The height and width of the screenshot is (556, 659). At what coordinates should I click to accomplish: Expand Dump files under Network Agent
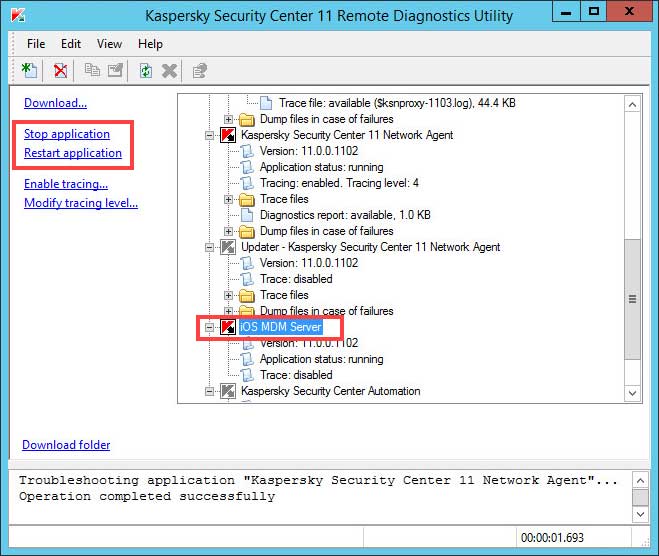(228, 232)
